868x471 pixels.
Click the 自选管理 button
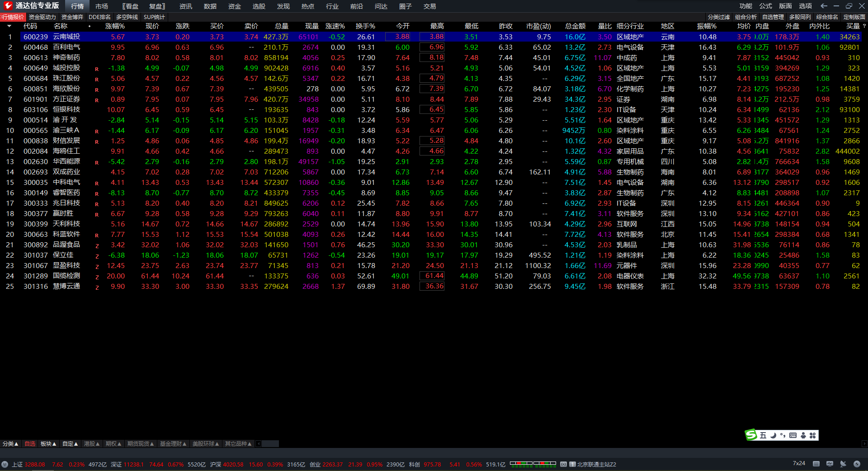[773, 17]
